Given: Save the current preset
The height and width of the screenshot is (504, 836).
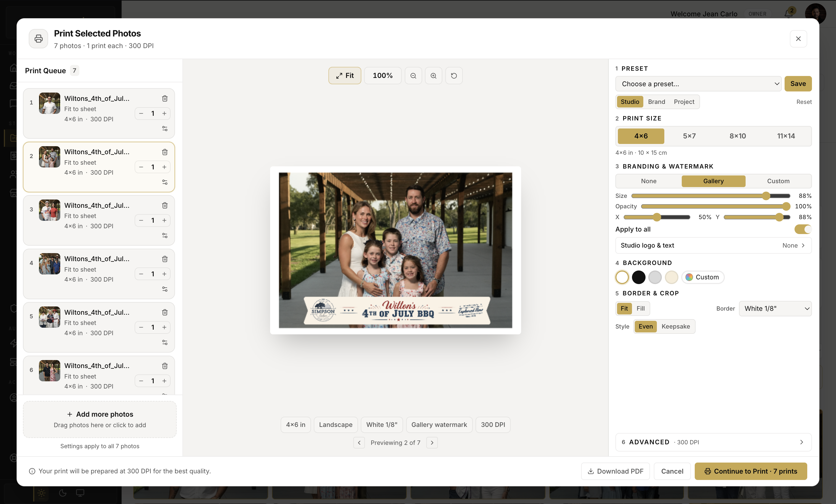Looking at the screenshot, I should pos(798,84).
